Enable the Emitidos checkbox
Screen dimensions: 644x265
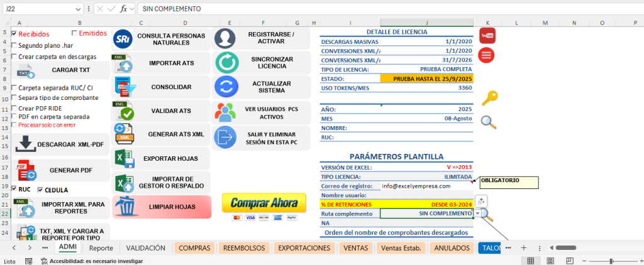[75, 33]
